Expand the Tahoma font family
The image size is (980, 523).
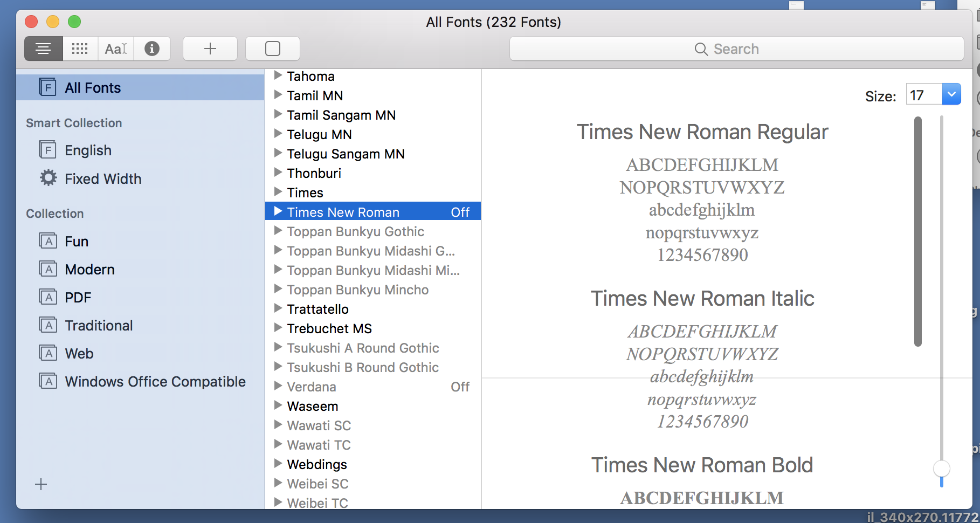coord(278,75)
